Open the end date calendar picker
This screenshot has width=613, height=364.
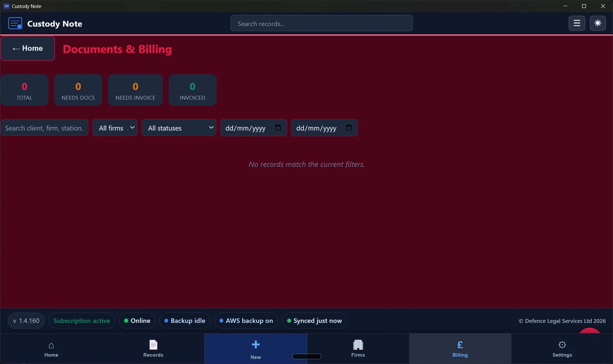(x=349, y=128)
